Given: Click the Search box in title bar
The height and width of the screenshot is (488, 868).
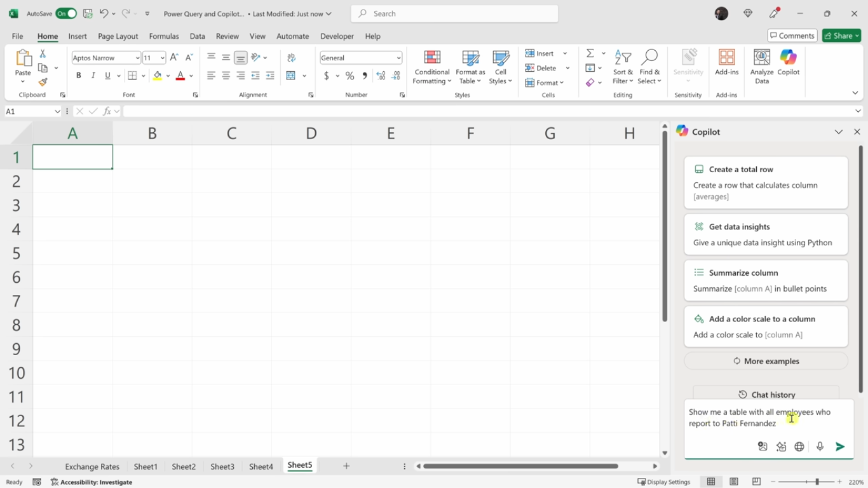Looking at the screenshot, I should click(x=455, y=13).
